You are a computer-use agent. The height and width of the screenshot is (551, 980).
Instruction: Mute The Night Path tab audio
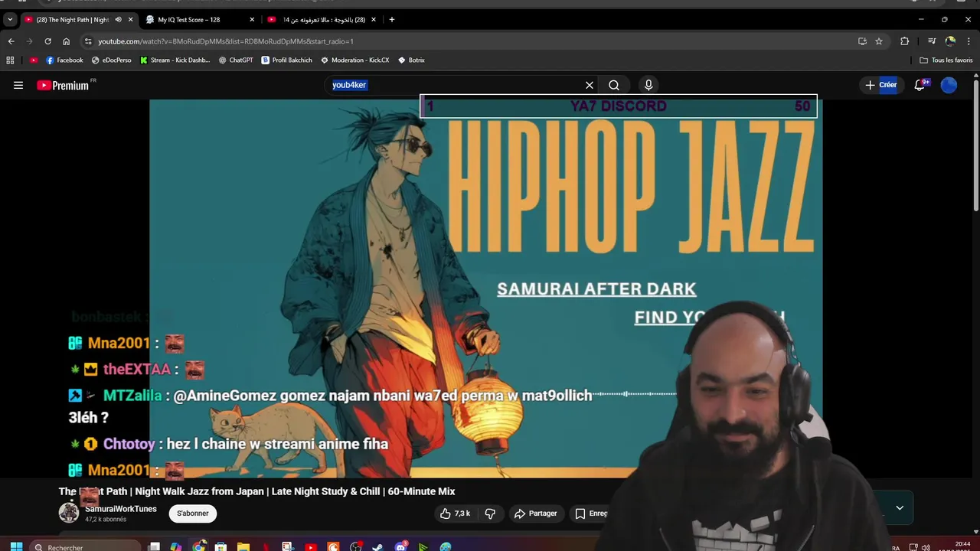coord(118,20)
